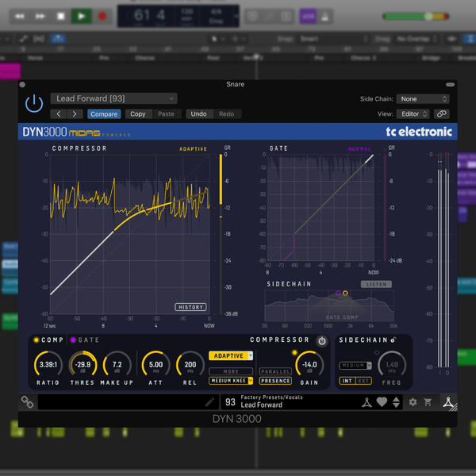The height and width of the screenshot is (476, 476).
Task: Click the HISTORY button in compressor graph
Action: click(190, 307)
